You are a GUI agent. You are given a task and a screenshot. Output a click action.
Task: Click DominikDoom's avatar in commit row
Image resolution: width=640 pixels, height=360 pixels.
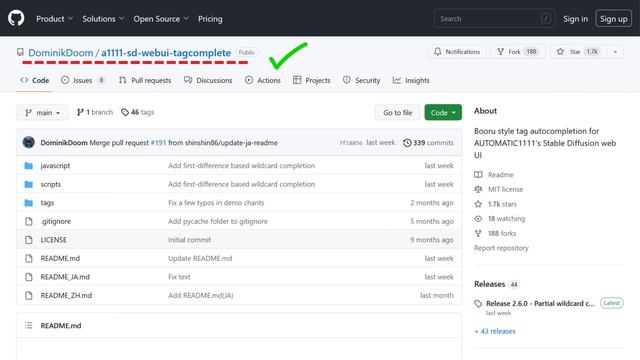click(29, 142)
